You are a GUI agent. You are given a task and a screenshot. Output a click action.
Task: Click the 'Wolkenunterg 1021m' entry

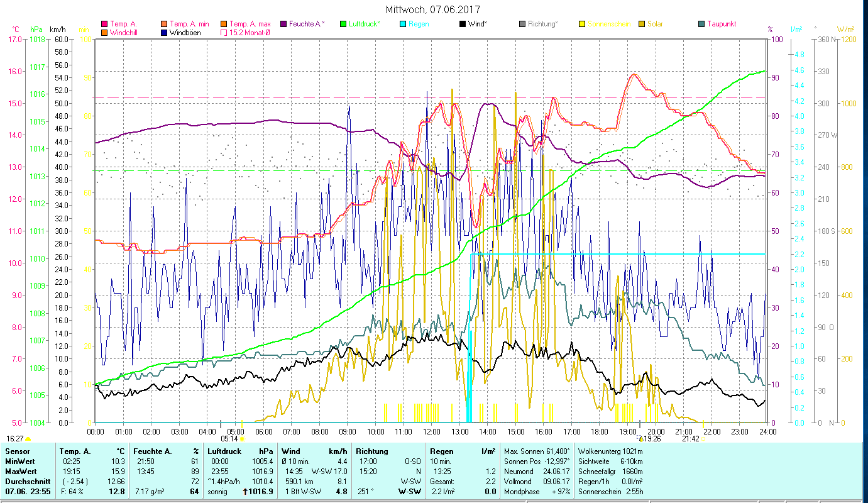tap(610, 451)
